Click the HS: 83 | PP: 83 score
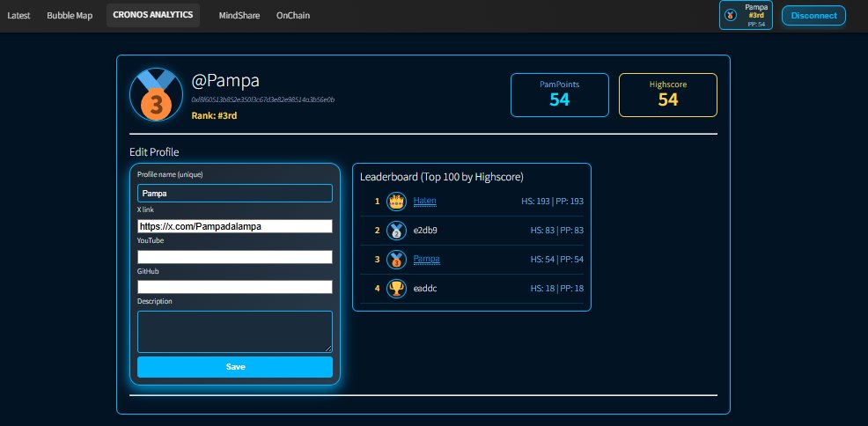 click(557, 230)
